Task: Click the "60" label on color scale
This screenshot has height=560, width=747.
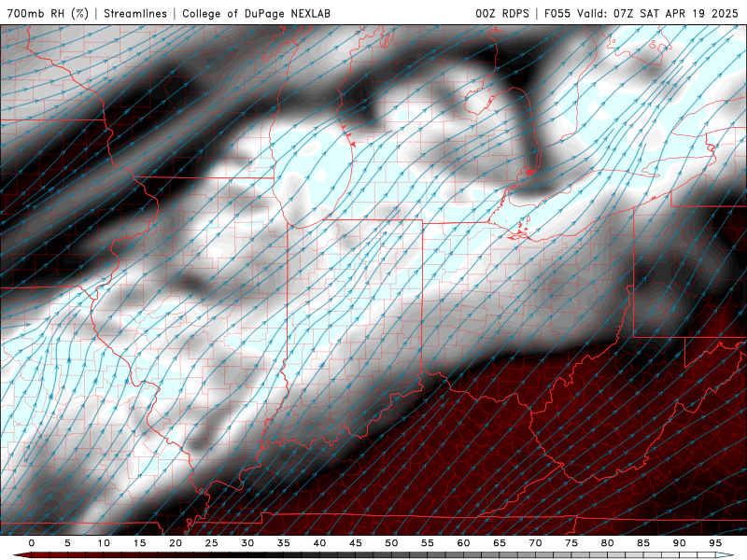Action: (x=463, y=543)
